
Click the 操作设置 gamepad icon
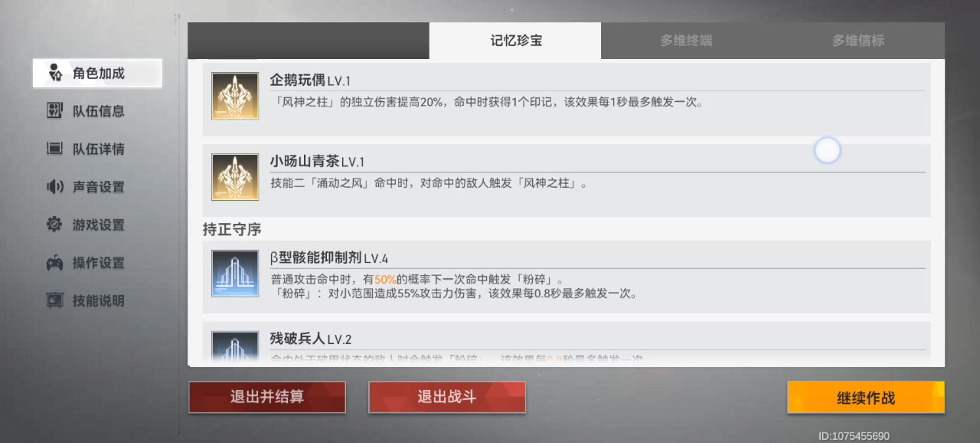click(x=54, y=263)
